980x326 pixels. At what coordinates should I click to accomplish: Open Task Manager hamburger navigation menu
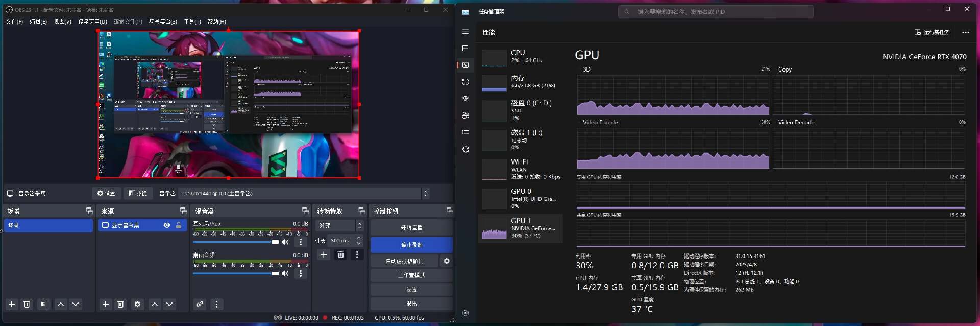(465, 32)
